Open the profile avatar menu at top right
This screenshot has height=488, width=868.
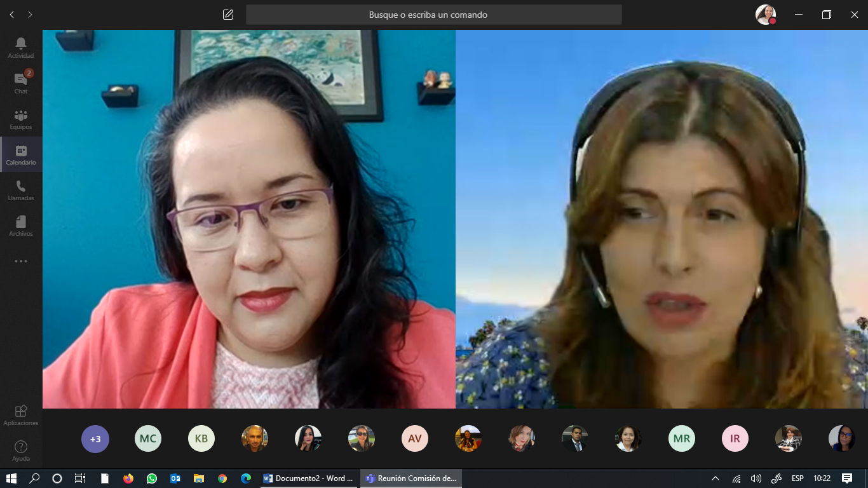pyautogui.click(x=766, y=15)
